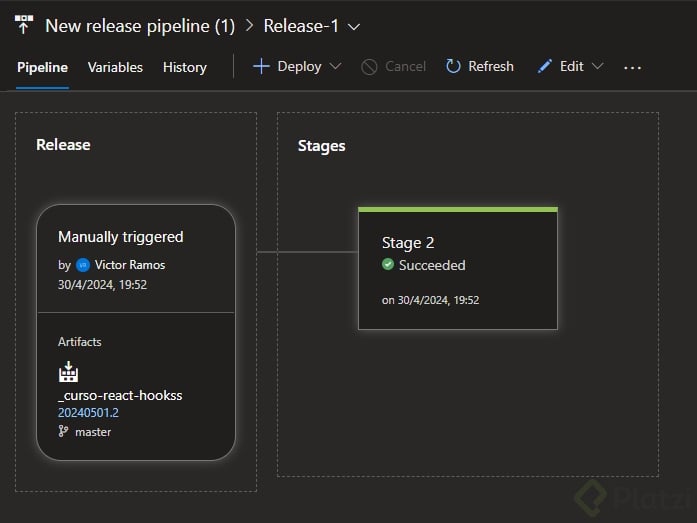
Task: Expand the Edit dropdown arrow
Action: (x=598, y=66)
